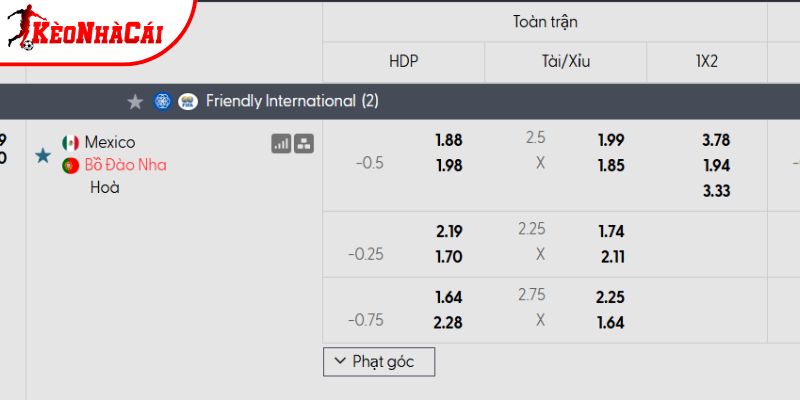Click the Portugal flag icon

70,165
